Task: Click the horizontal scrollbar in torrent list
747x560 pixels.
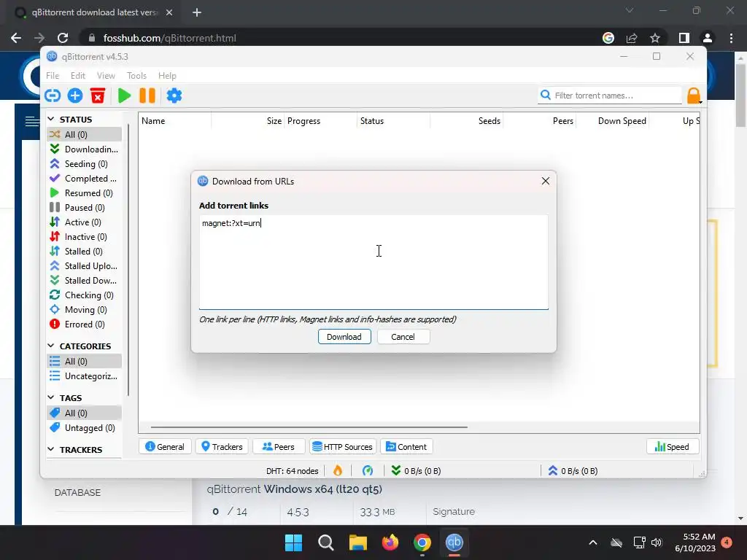Action: pos(309,427)
